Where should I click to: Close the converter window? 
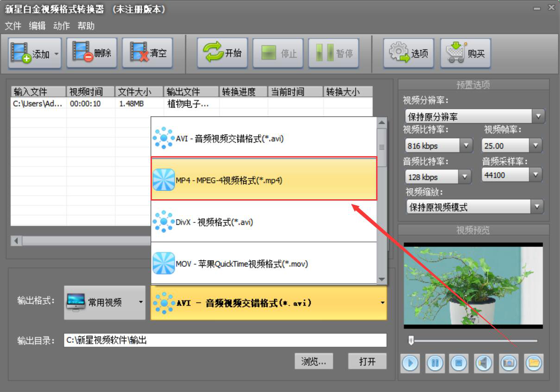click(x=552, y=7)
